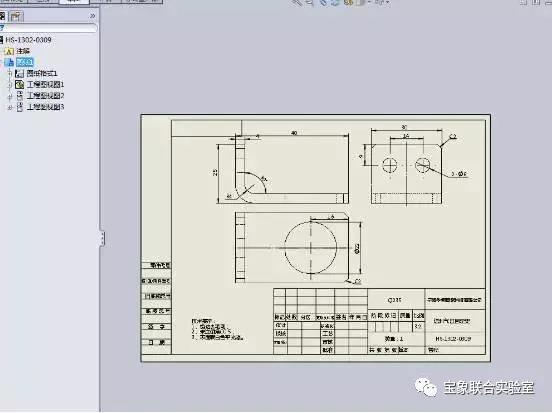Screen dimensions: 552x413
Task: Select the HS-1302-0309 root node in tree
Action: pos(29,40)
